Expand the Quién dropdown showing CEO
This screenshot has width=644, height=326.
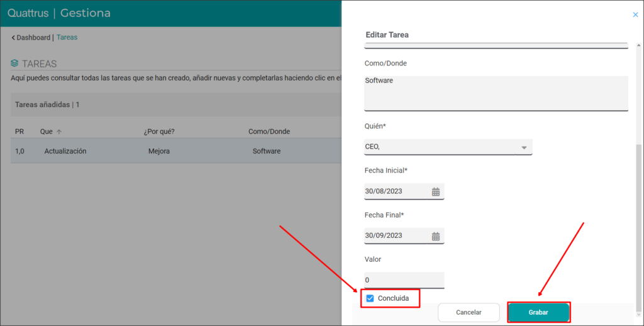coord(524,147)
